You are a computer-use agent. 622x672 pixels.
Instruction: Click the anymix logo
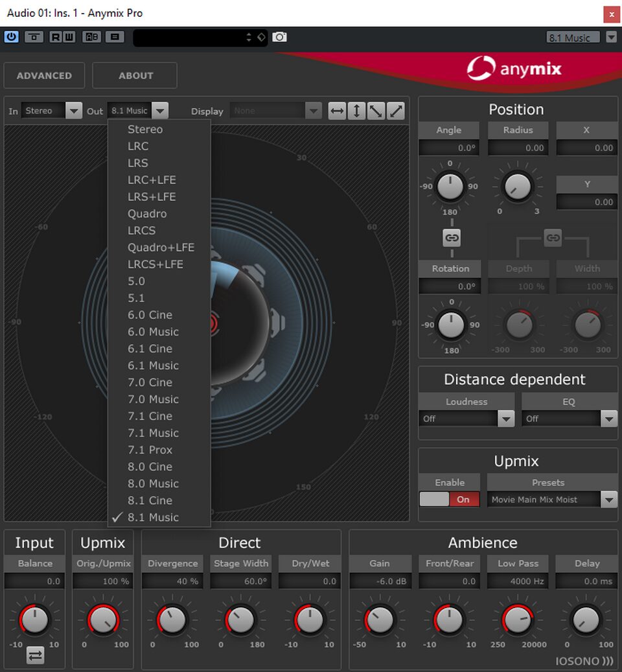pos(514,68)
